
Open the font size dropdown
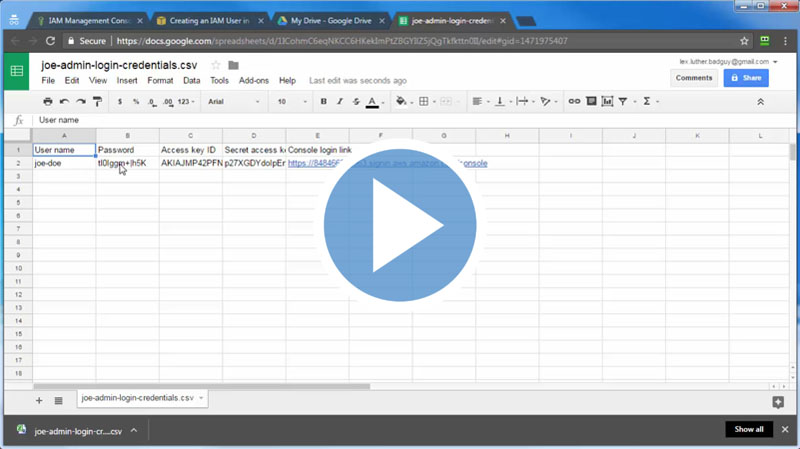pyautogui.click(x=291, y=101)
